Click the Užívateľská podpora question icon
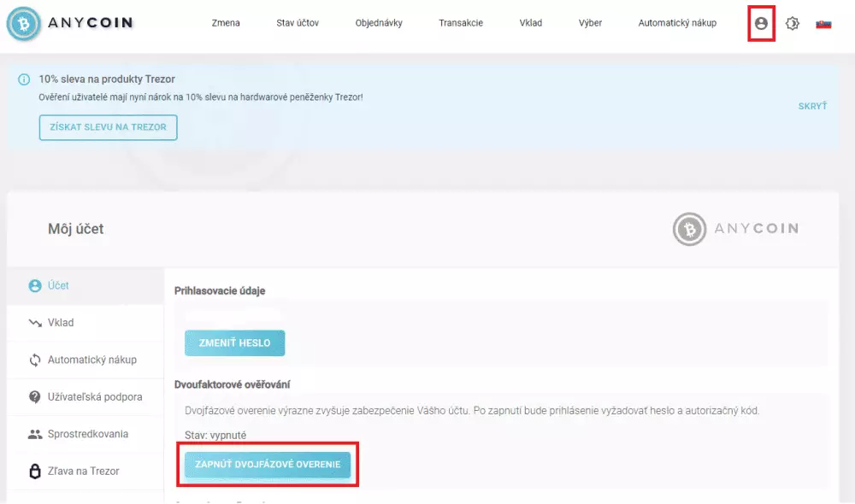The image size is (855, 504). pyautogui.click(x=35, y=397)
